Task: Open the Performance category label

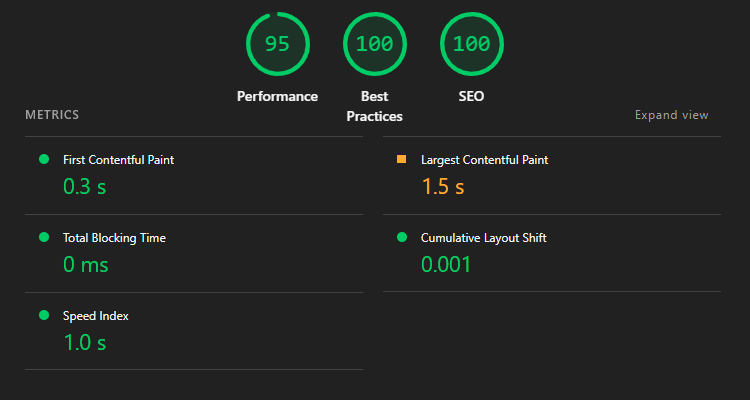Action: (x=277, y=96)
